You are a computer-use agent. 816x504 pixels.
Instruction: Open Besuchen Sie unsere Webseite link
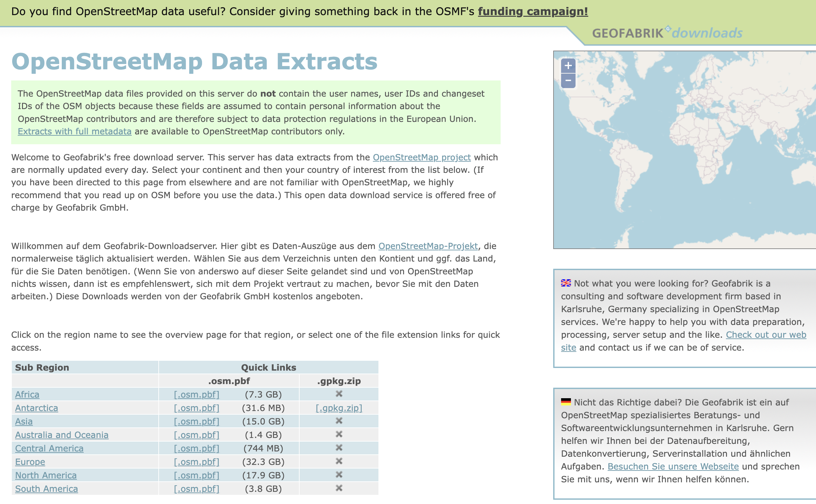(673, 466)
